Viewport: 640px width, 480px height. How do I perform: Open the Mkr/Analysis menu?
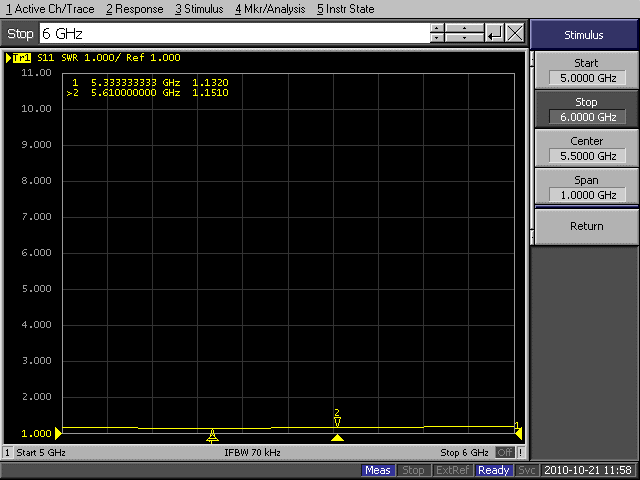click(270, 9)
